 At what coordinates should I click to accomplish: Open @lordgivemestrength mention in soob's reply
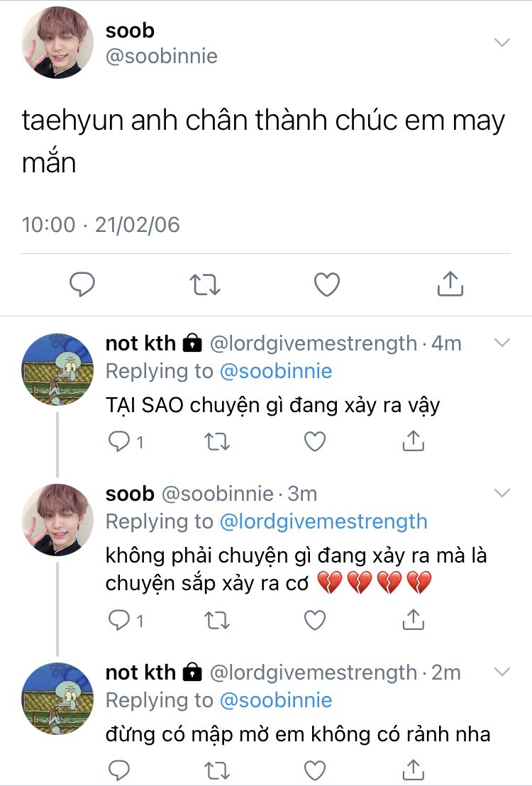coord(323,521)
